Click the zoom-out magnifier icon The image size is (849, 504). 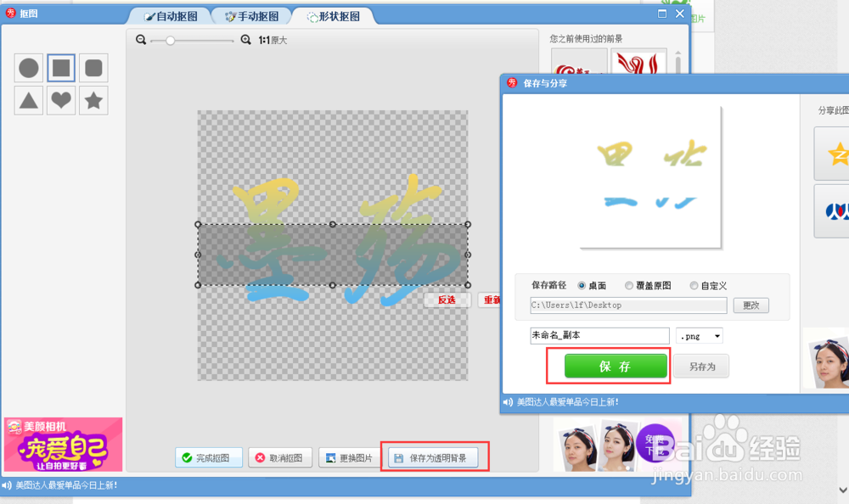tap(141, 39)
